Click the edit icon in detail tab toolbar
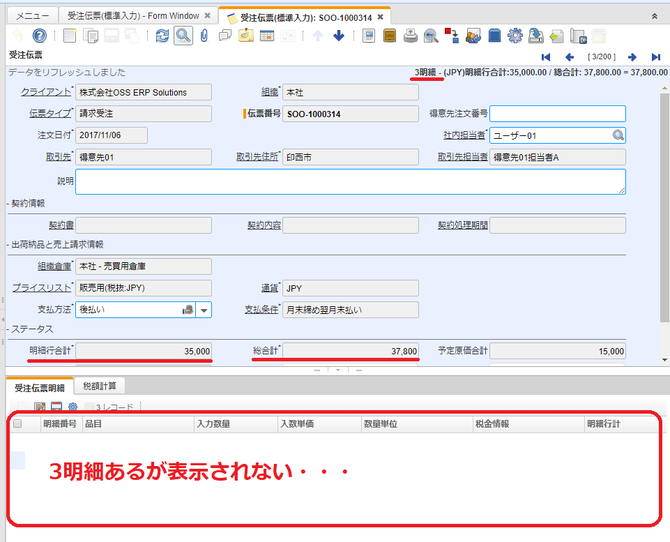670x542 pixels. pyautogui.click(x=40, y=406)
